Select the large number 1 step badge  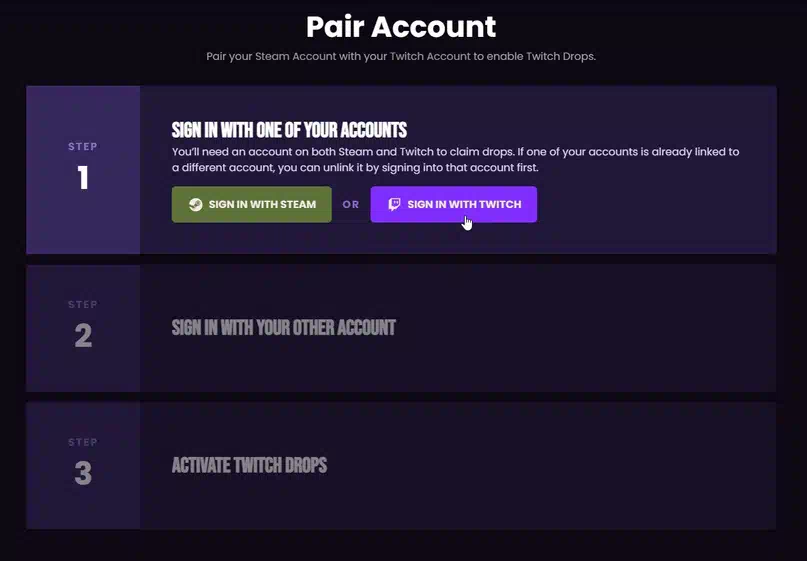click(x=83, y=178)
